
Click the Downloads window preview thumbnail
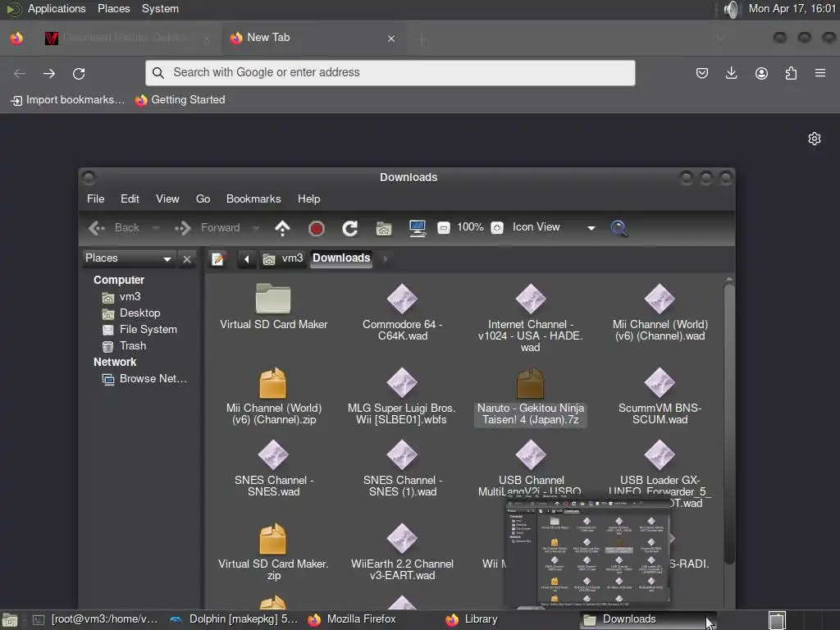(587, 553)
